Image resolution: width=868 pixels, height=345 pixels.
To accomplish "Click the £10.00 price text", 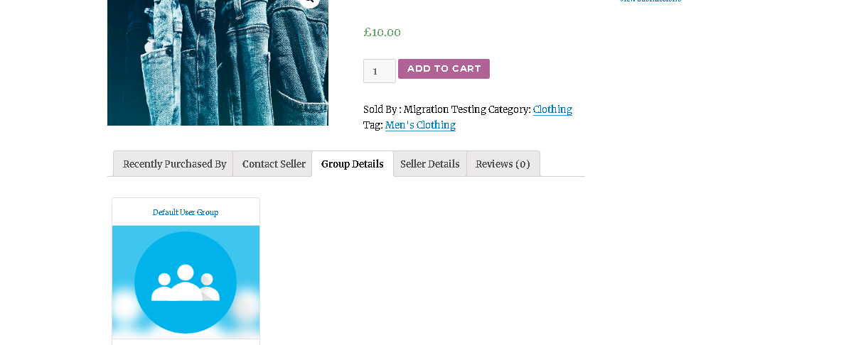I will click(x=382, y=32).
